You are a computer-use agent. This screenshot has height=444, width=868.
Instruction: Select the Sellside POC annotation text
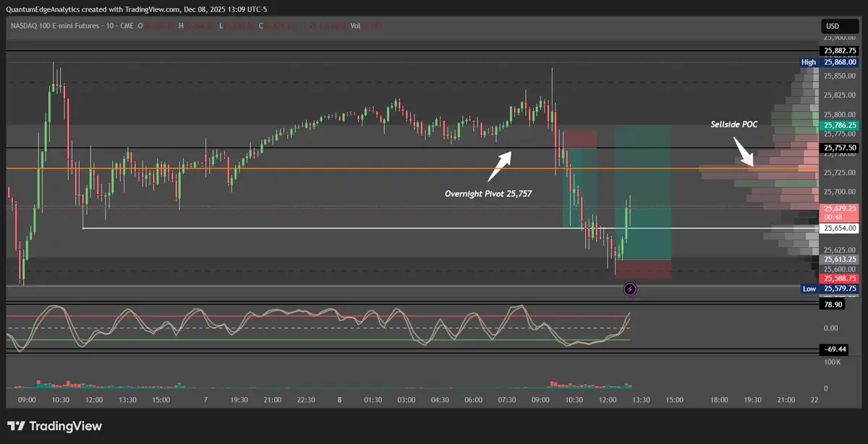(x=734, y=124)
